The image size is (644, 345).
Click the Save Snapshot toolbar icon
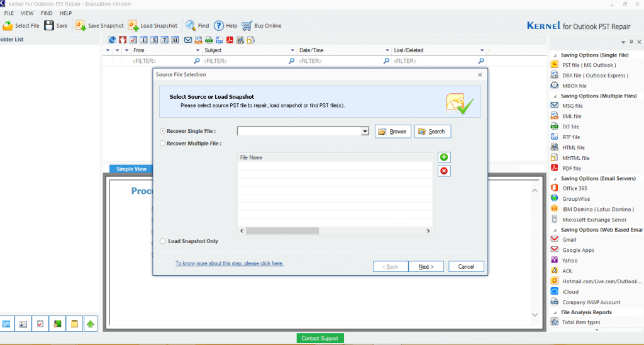click(x=80, y=25)
